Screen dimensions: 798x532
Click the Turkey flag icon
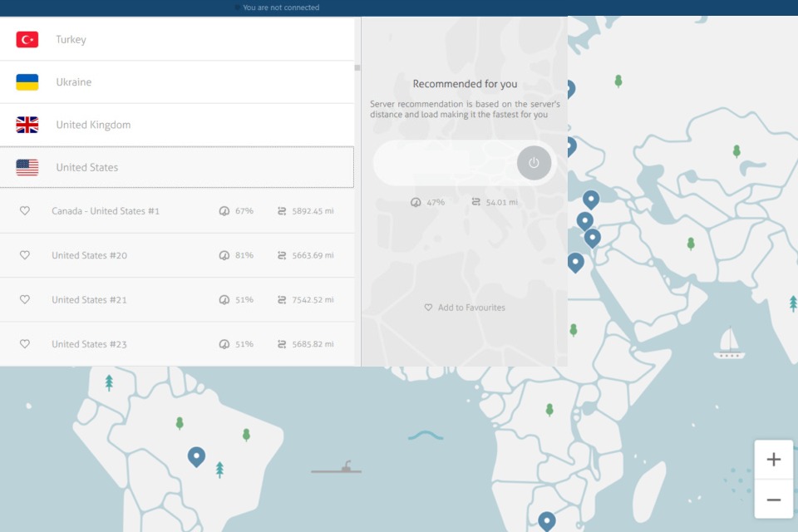pyautogui.click(x=27, y=39)
